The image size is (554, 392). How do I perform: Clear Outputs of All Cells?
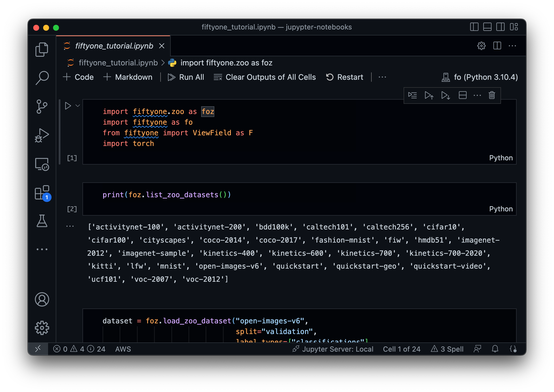click(x=265, y=77)
